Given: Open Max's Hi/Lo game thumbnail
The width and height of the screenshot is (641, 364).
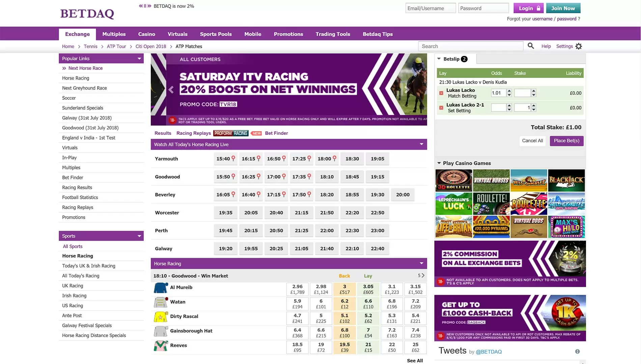Looking at the screenshot, I should click(x=566, y=227).
